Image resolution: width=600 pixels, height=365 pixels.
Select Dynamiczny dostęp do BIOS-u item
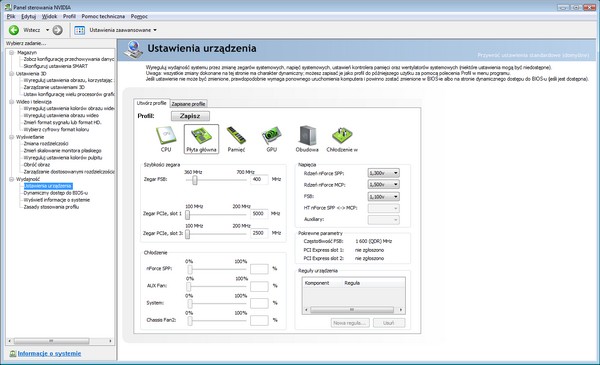[56, 193]
